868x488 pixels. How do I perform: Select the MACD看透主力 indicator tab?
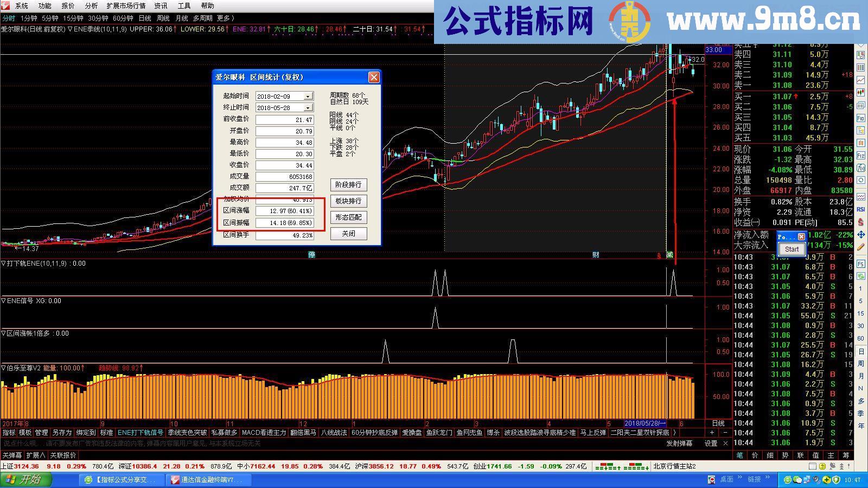[x=264, y=433]
